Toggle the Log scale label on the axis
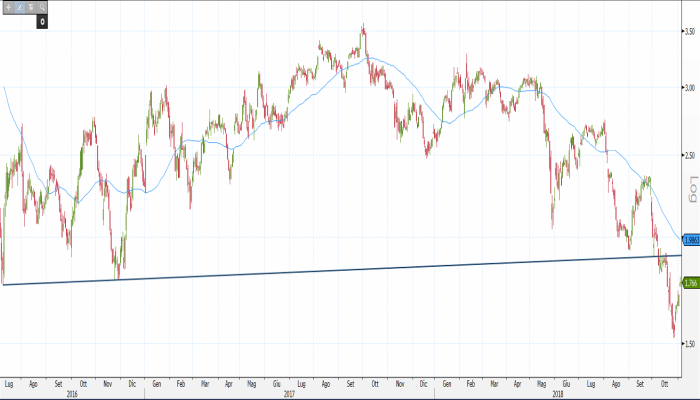This screenshot has width=700, height=400. point(693,189)
